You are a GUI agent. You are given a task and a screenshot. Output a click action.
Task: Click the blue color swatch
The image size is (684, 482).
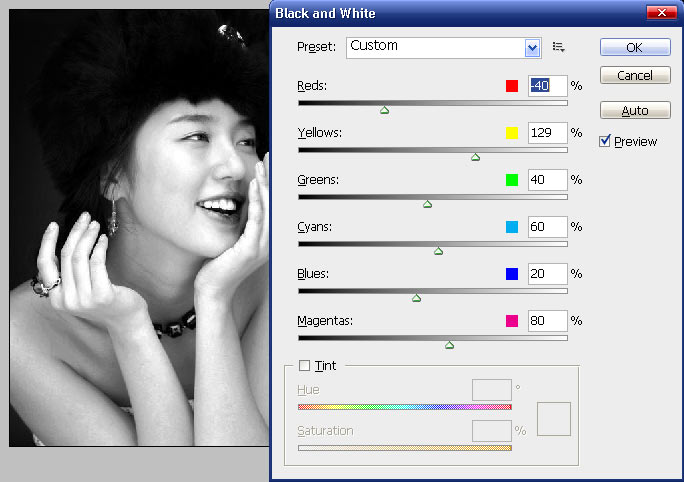pos(512,274)
